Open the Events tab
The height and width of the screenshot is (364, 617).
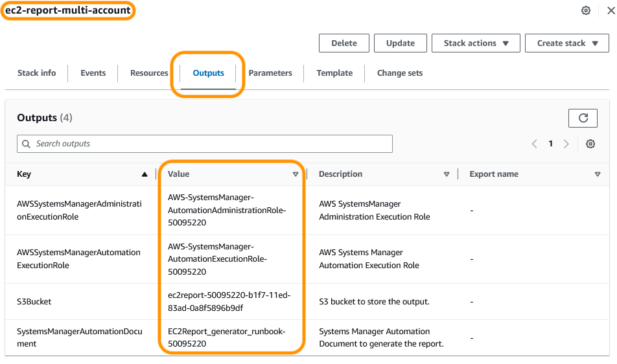[x=93, y=73]
